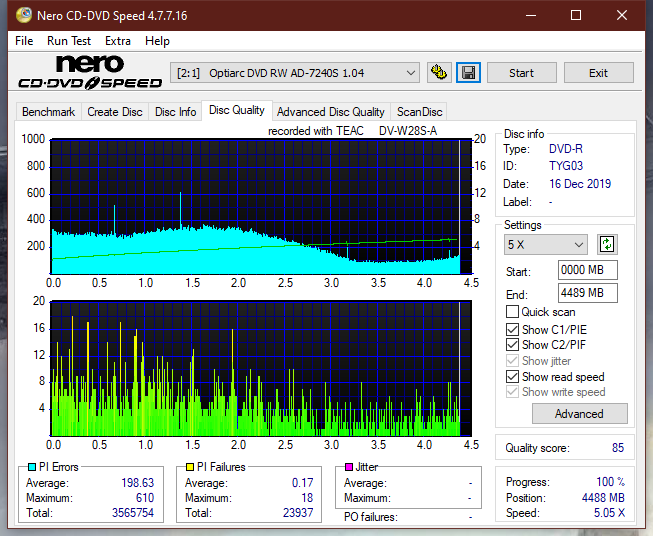Switch to the Disc Info tab

point(175,112)
